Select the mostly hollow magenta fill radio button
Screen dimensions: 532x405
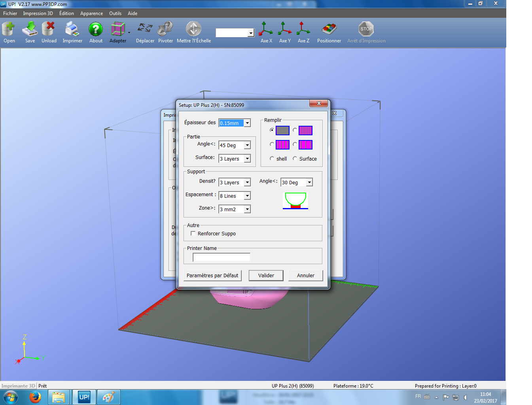(x=295, y=144)
